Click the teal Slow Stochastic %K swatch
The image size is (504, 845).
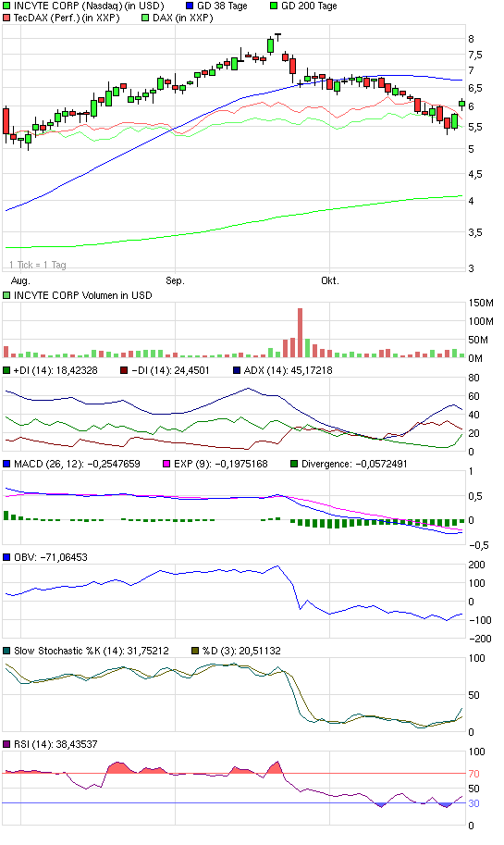(x=6, y=651)
